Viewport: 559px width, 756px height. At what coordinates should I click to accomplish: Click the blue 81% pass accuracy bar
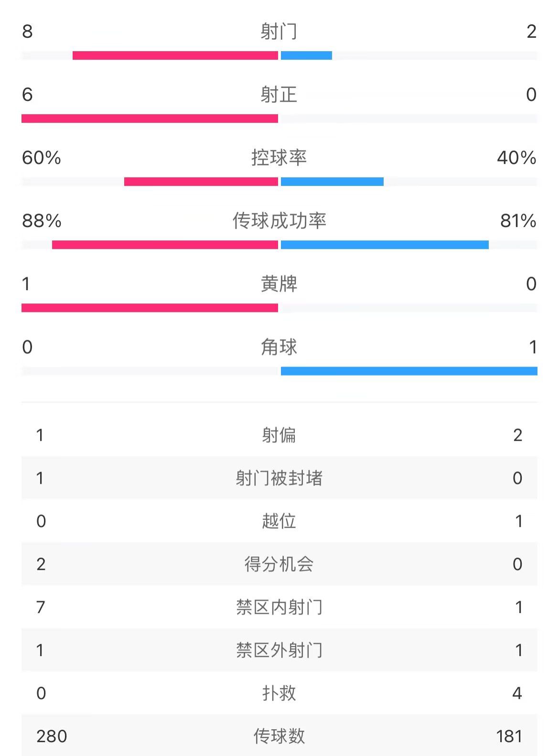tap(385, 245)
